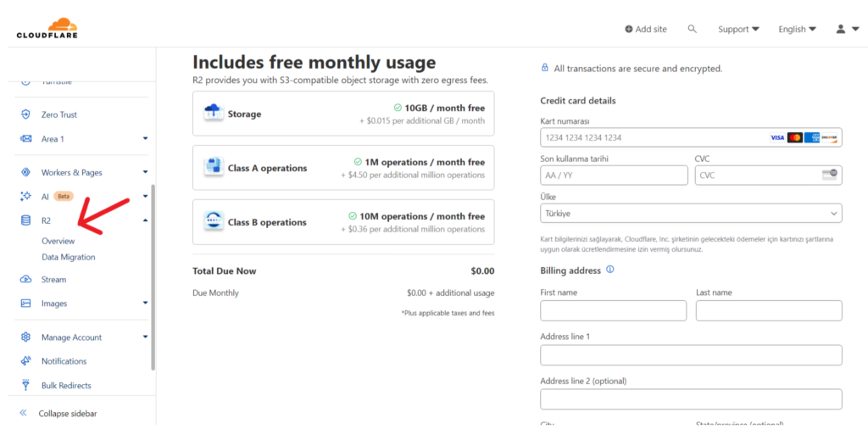Viewport: 868px width, 429px height.
Task: Click the secure transactions lock icon
Action: pos(545,68)
